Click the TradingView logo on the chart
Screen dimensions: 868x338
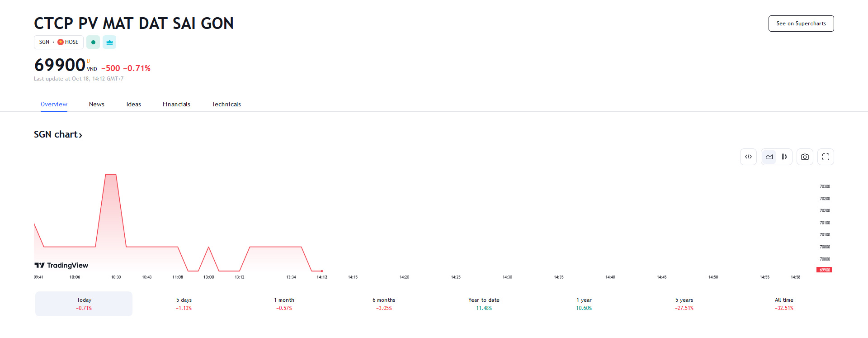pyautogui.click(x=62, y=265)
